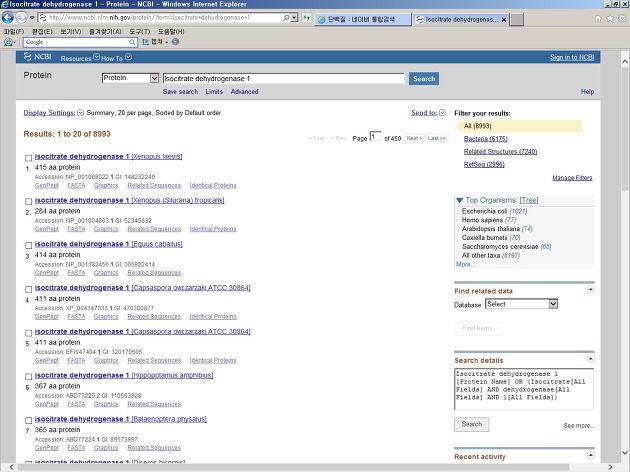The image size is (630, 472).
Task: Switch to the 네이버 통합검색 tab
Action: pyautogui.click(x=363, y=19)
